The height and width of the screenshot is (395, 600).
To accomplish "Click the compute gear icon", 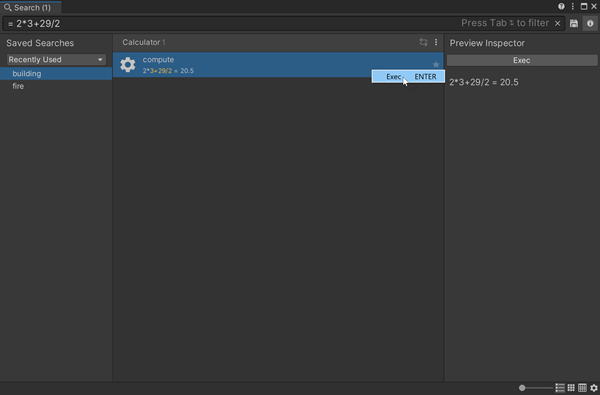I will [x=128, y=65].
